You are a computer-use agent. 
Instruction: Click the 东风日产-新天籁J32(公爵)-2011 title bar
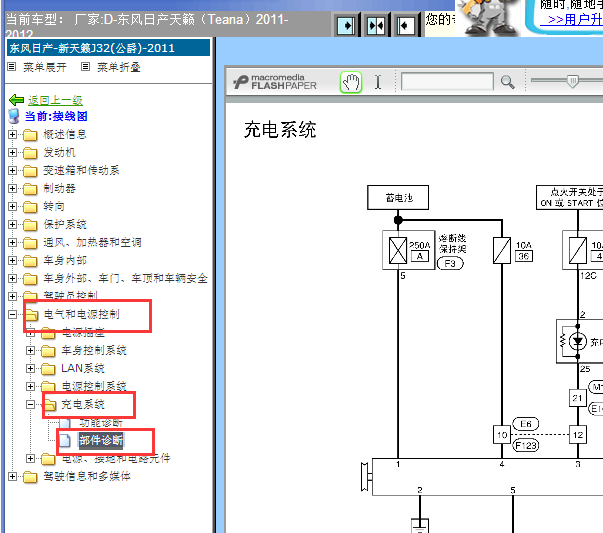[108, 48]
